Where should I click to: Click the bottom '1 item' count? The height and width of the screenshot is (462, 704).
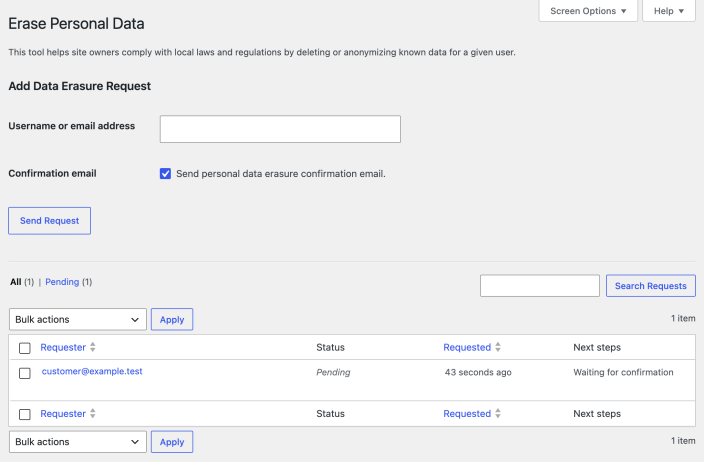coord(683,441)
